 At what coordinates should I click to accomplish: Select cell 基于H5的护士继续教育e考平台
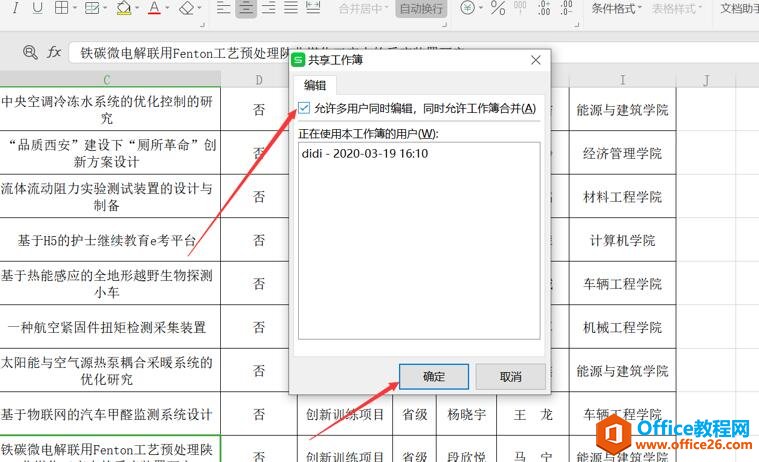109,240
